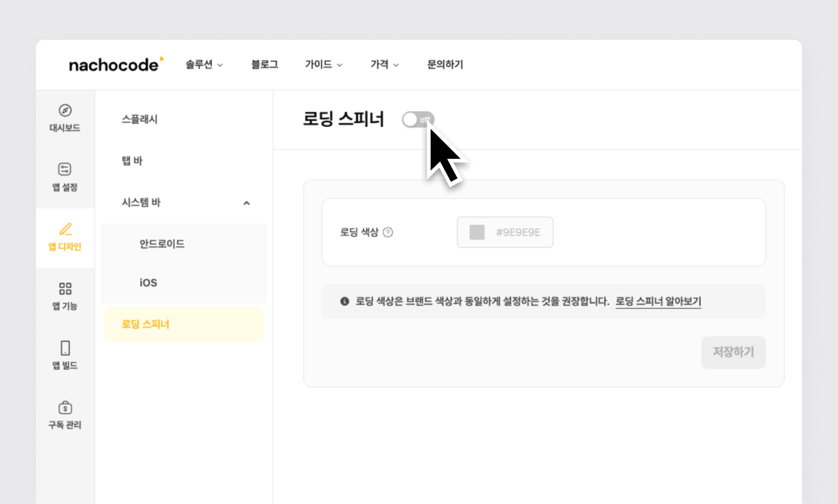Screen dimensions: 838x504
Task: Click the 로딩 색상 help question icon
Action: point(388,232)
